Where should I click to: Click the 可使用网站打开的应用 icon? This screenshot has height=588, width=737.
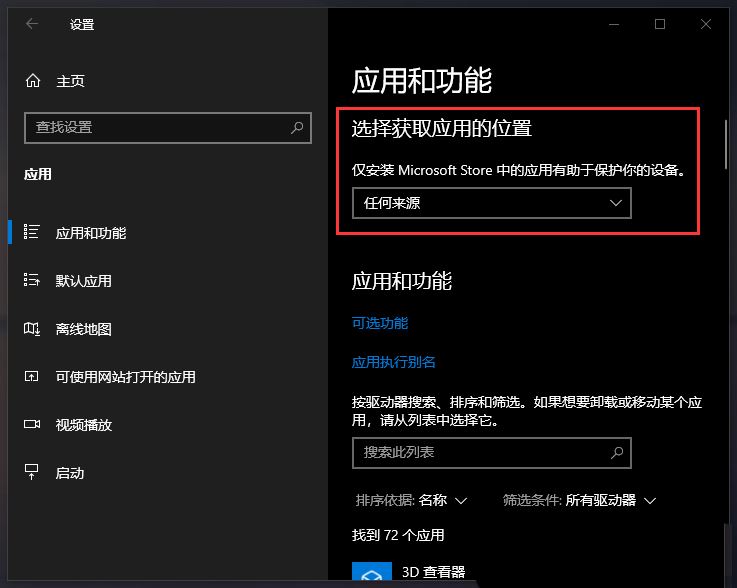click(32, 377)
